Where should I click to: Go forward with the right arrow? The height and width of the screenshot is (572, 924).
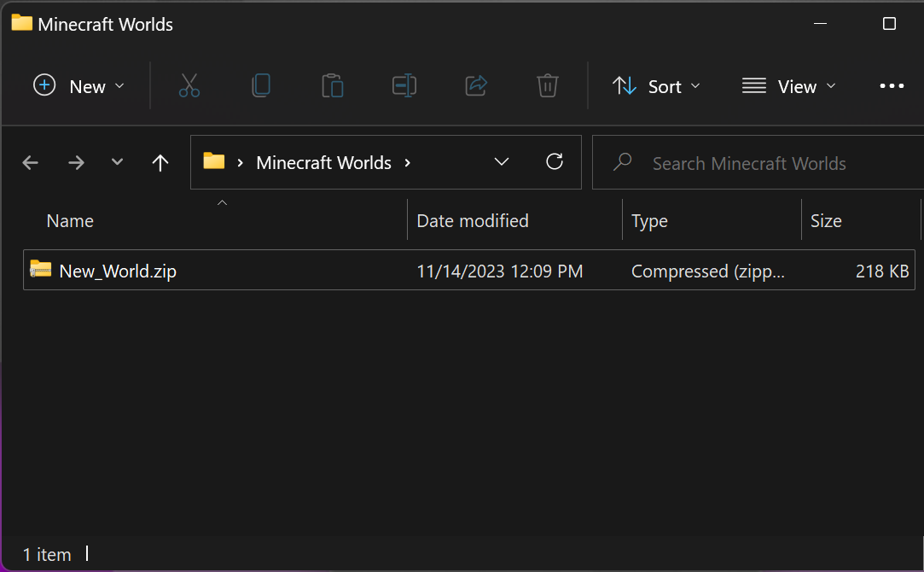(76, 162)
